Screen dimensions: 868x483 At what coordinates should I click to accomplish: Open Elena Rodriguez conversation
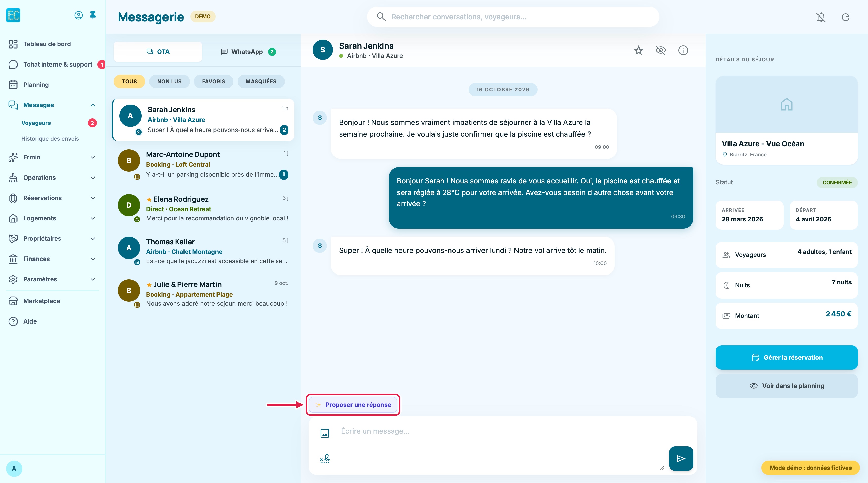203,209
